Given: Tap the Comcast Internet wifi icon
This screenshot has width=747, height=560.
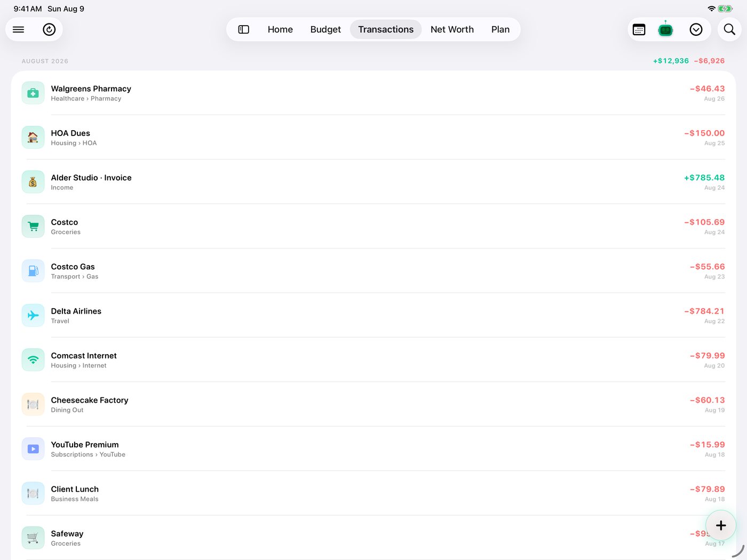Looking at the screenshot, I should click(33, 360).
